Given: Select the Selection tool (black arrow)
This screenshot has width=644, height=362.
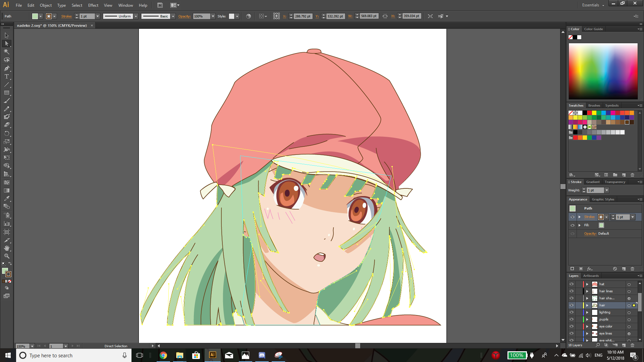Looking at the screenshot, I should point(6,35).
